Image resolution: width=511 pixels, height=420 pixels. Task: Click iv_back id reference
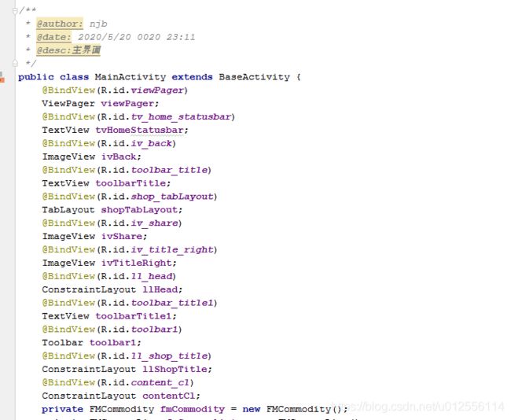tap(152, 143)
